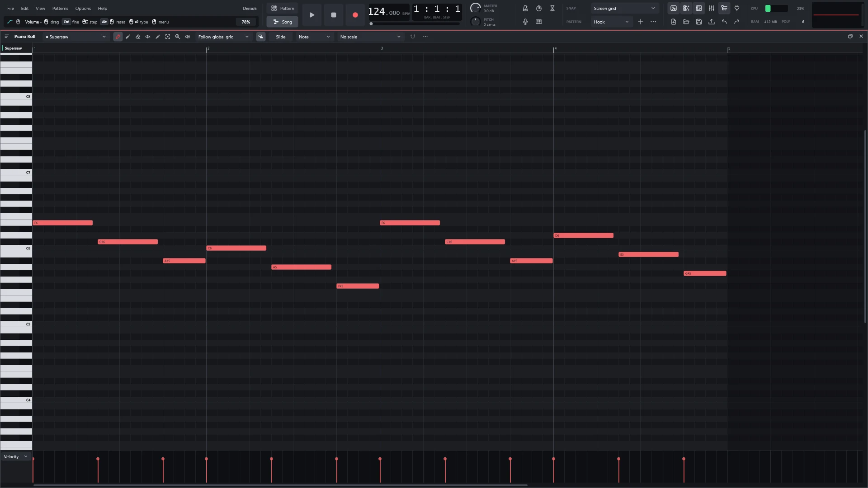Viewport: 868px width, 488px height.
Task: Switch to Pattern mode
Action: click(282, 8)
